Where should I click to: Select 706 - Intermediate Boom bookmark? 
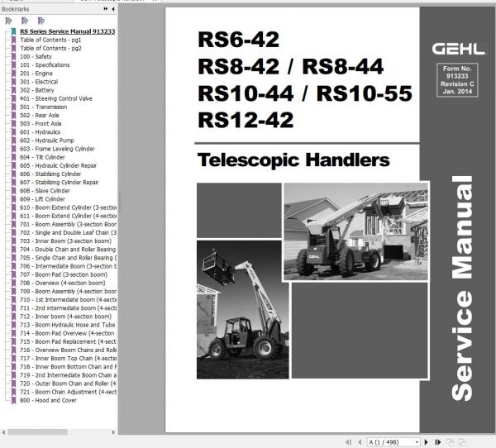[x=68, y=266]
